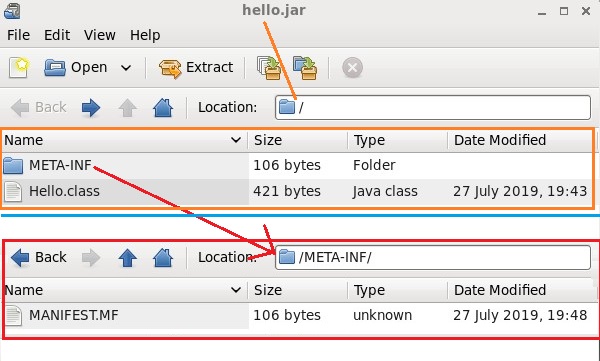Click the META-INF folder icon
Viewport: 600px width, 361px height.
(13, 166)
